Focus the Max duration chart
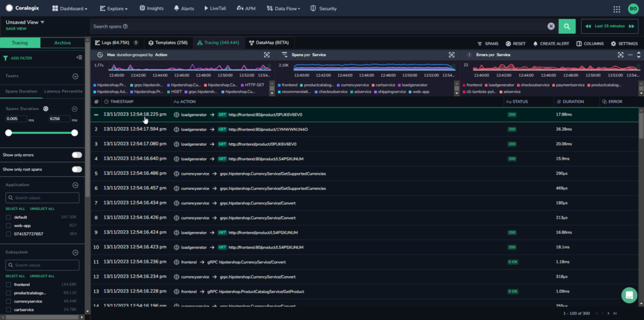Viewport: 644px width, 320px height. [x=267, y=55]
